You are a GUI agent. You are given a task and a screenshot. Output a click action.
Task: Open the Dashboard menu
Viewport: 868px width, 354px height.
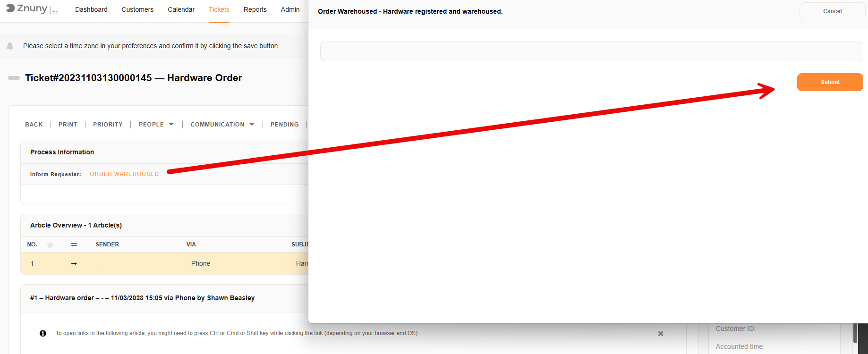pyautogui.click(x=91, y=9)
